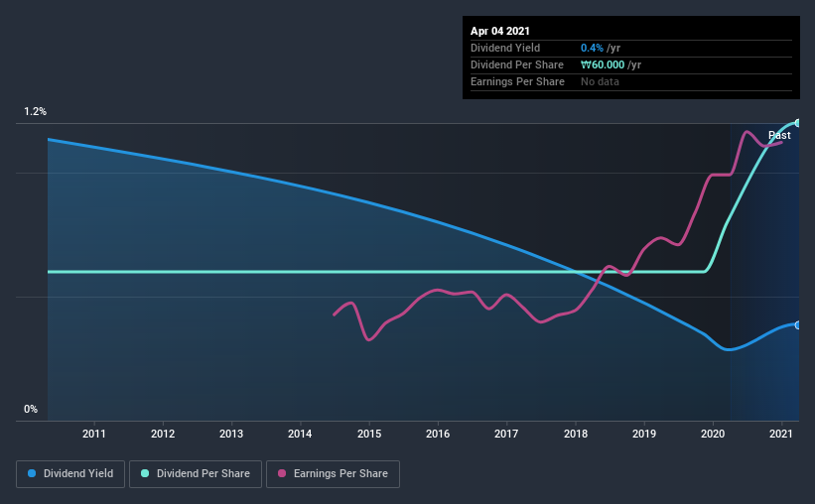Select the 2018 x-axis label

click(576, 434)
